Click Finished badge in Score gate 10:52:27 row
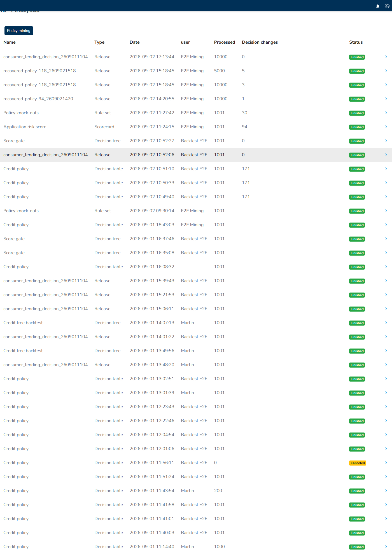This screenshot has width=392, height=554. (x=357, y=141)
